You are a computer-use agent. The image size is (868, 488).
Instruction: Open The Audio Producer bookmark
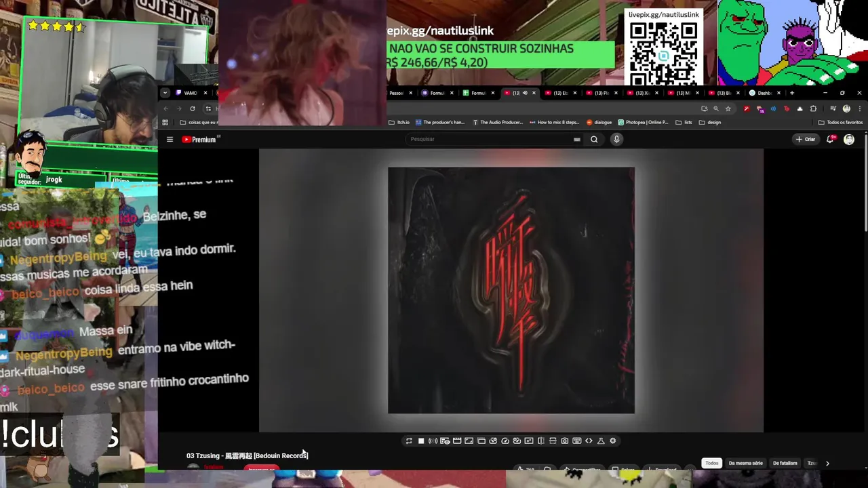(498, 123)
